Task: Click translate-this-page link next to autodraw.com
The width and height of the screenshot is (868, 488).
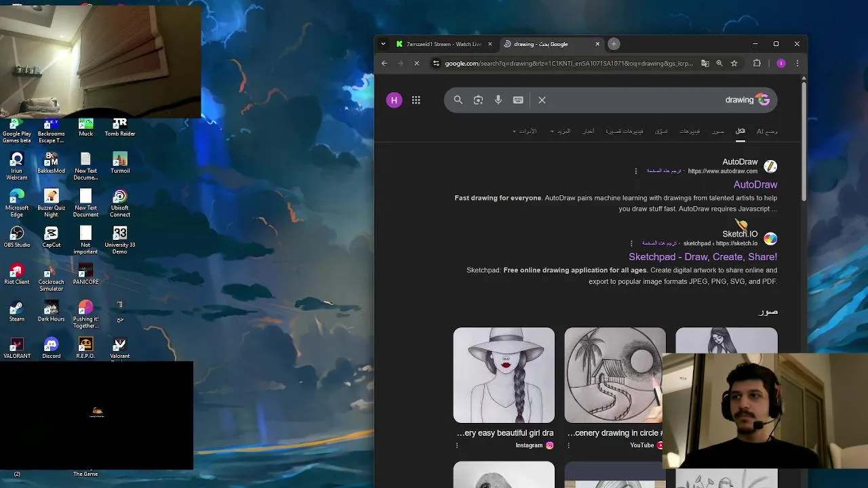Action: point(664,171)
